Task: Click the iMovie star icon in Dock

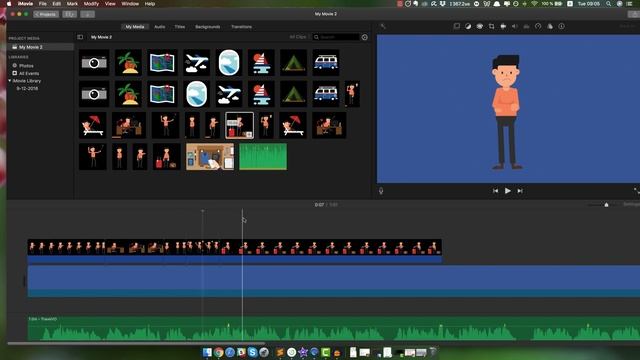Action: click(x=303, y=352)
